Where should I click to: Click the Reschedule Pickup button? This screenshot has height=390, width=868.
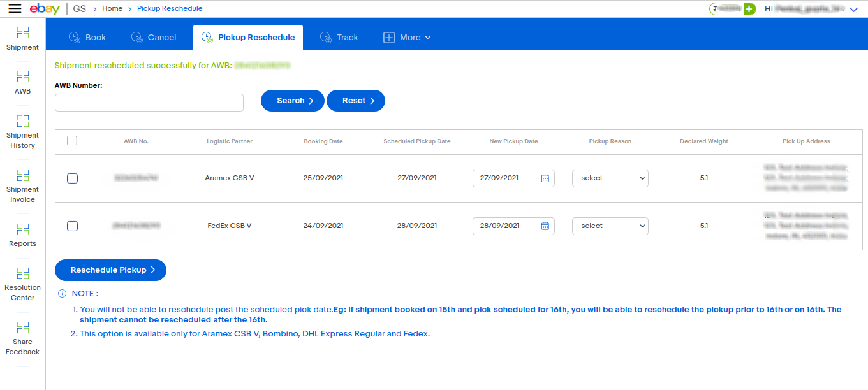pyautogui.click(x=110, y=270)
